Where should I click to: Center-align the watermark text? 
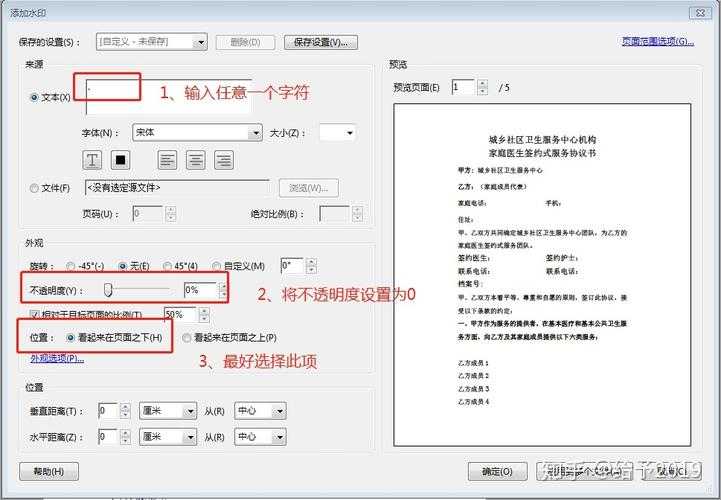coord(195,160)
